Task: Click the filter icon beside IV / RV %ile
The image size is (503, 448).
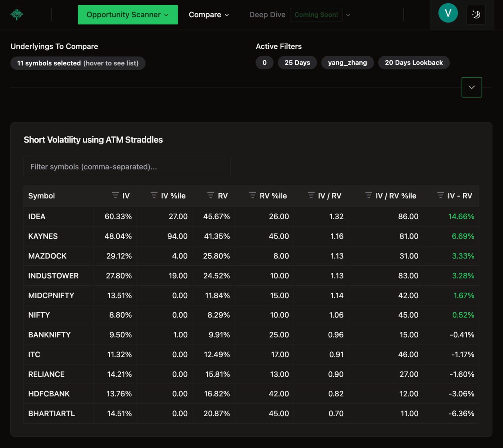Action: 369,195
